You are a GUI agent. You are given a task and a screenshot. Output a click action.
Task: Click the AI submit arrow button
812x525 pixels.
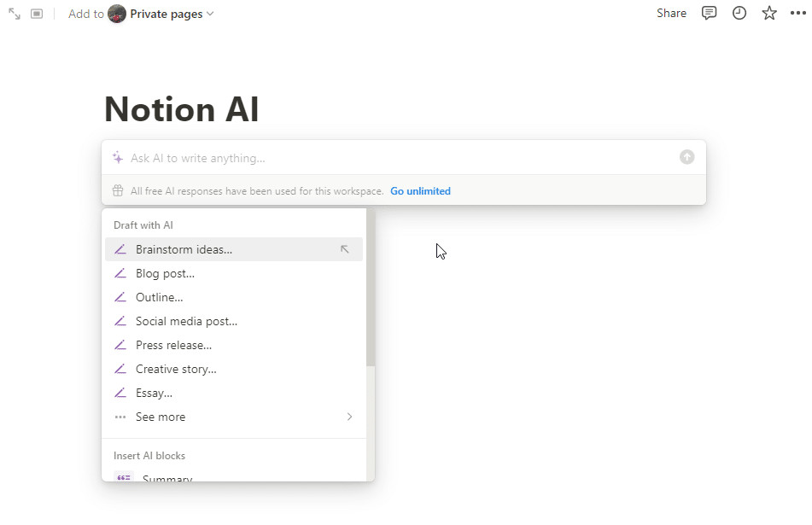686,157
